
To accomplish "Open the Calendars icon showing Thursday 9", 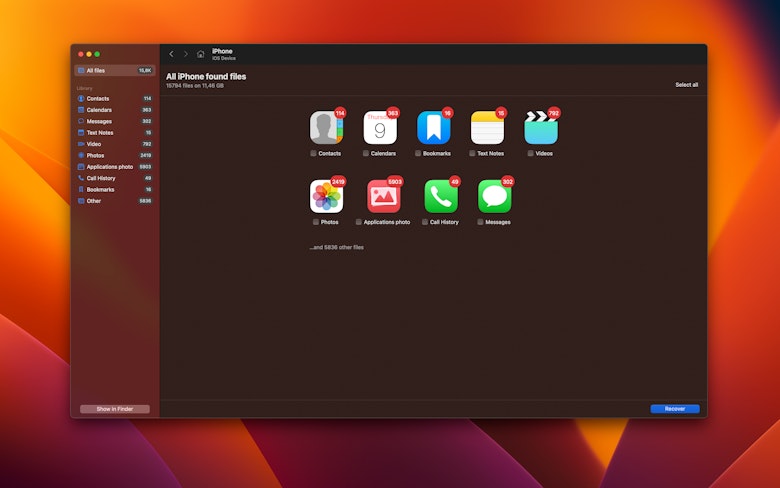I will 380,127.
